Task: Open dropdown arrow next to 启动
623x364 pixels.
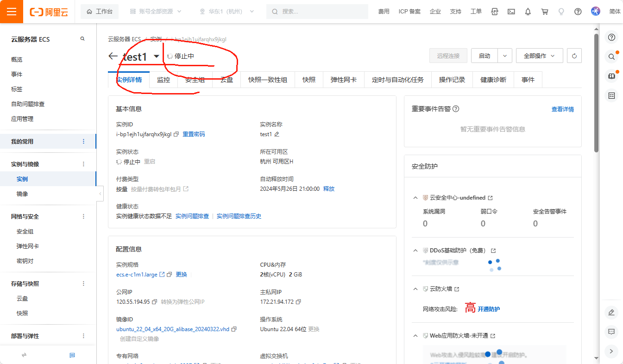Action: 505,56
